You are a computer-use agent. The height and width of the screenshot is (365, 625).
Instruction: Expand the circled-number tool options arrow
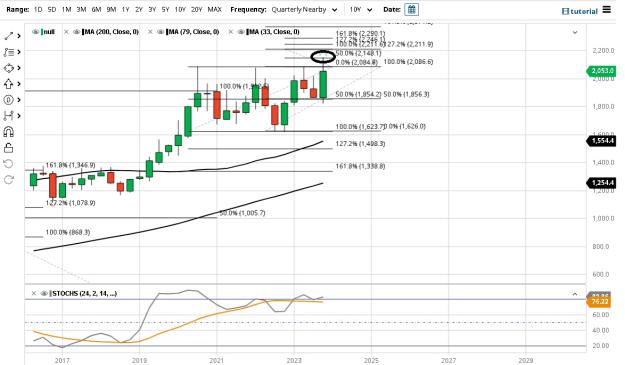19,100
